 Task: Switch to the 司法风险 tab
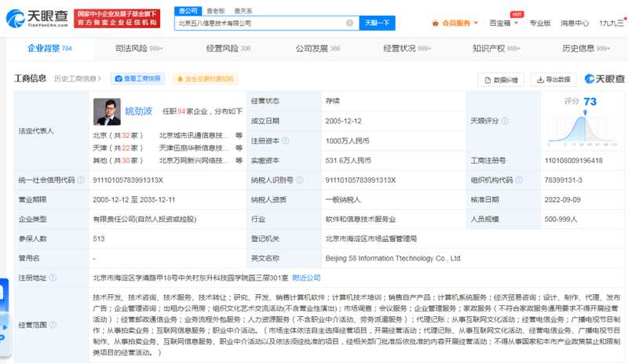(x=139, y=49)
